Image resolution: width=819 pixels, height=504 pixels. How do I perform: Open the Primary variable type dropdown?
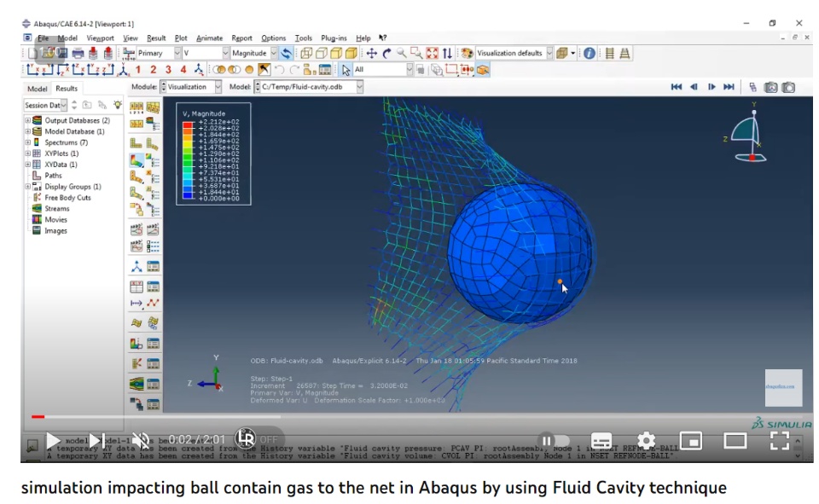tap(159, 53)
